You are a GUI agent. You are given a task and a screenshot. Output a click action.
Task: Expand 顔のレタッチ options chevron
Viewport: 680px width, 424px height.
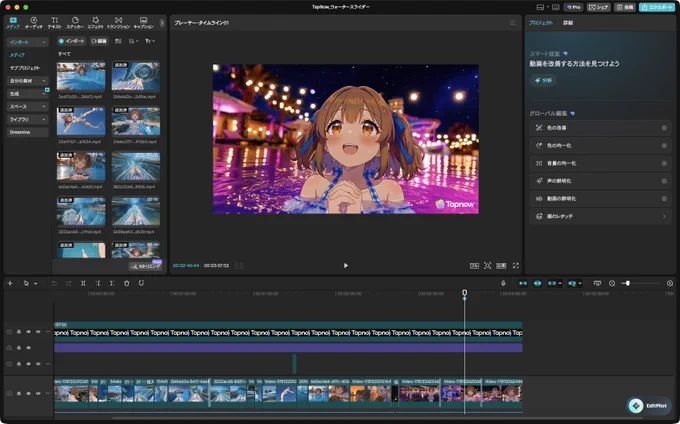click(664, 216)
